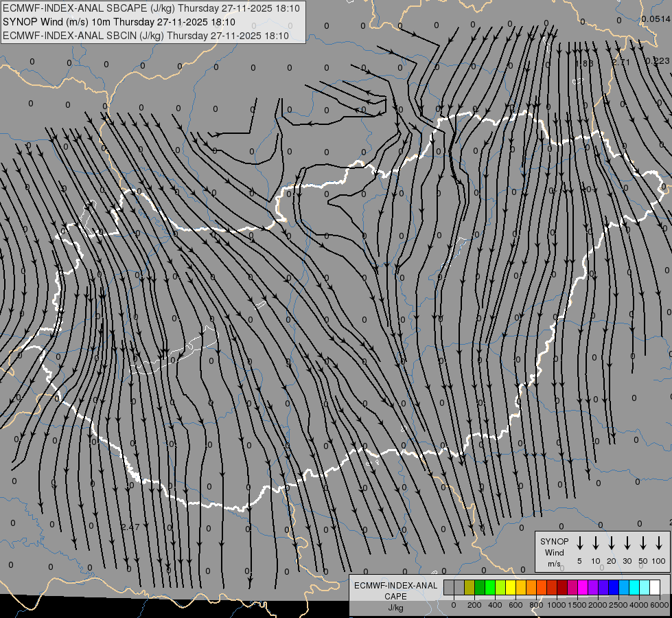Click the 400 tick label on CAPE scale
Image resolution: width=672 pixels, height=618 pixels.
pos(495,605)
